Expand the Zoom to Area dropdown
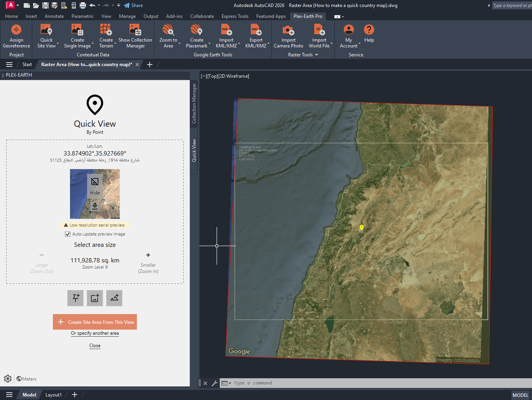532x400 pixels. 179,44
